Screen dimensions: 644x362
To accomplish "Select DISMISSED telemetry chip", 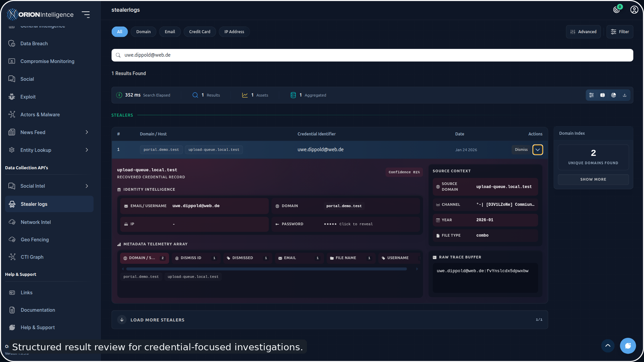I will (x=248, y=258).
